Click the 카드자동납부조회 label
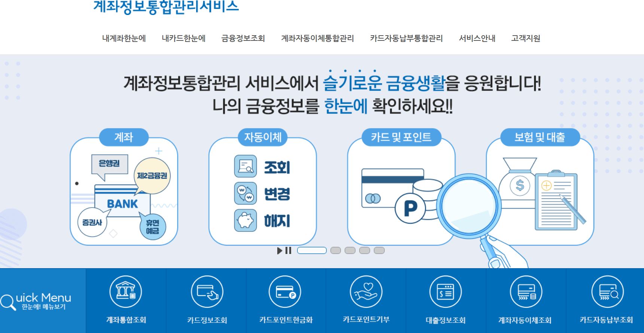The height and width of the screenshot is (333, 644). coord(606,320)
